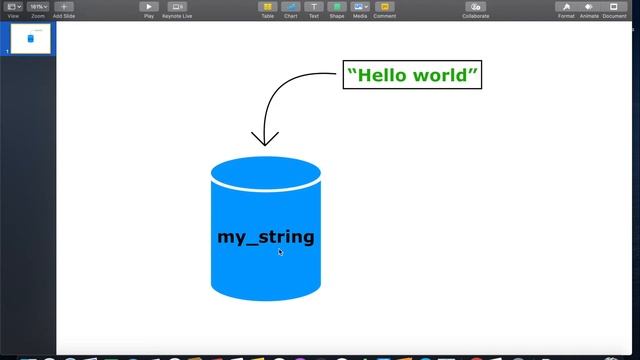Screen dimensions: 640x360
Task: Click the Add Slide button
Action: tap(64, 7)
